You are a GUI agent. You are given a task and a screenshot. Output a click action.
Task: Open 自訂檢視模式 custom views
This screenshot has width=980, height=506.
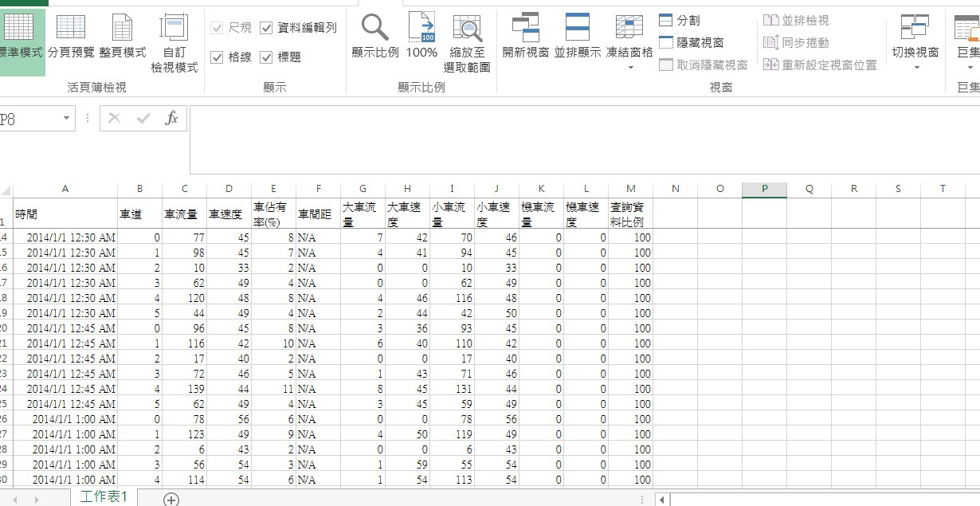point(174,44)
